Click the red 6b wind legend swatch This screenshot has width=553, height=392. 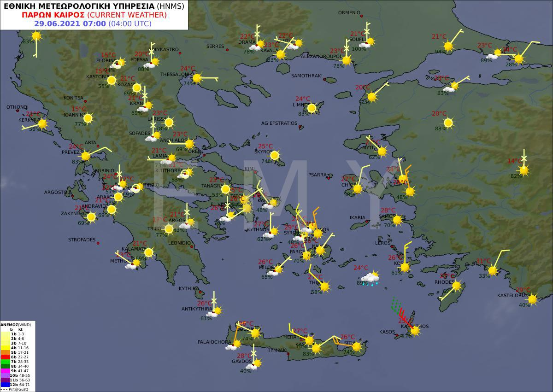pyautogui.click(x=6, y=357)
